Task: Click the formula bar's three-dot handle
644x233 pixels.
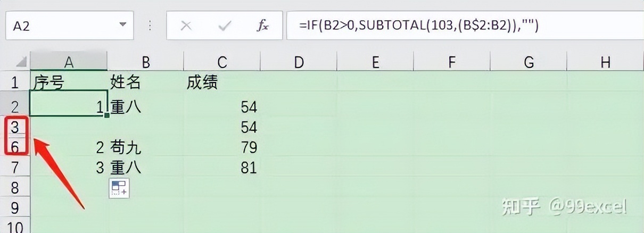Action: pyautogui.click(x=151, y=26)
